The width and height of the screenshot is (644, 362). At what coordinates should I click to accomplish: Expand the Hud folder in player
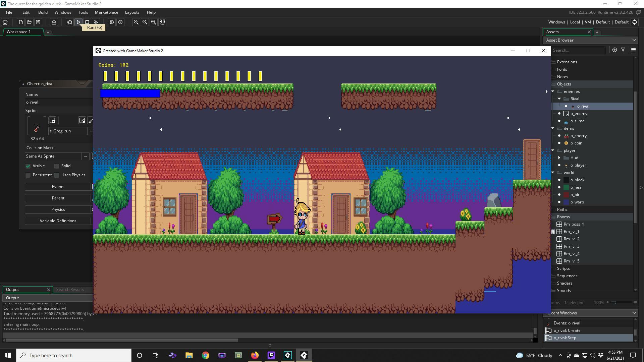coord(559,158)
